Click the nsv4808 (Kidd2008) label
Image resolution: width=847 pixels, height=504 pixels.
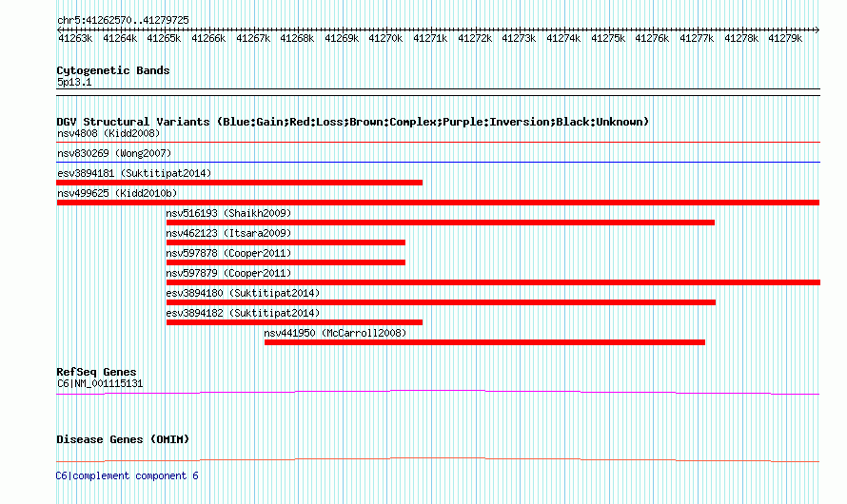[108, 133]
